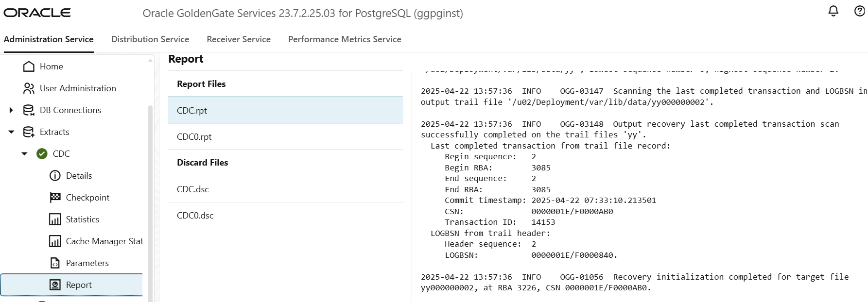Expand the DB Connections tree node
The height and width of the screenshot is (302, 868).
coord(11,110)
